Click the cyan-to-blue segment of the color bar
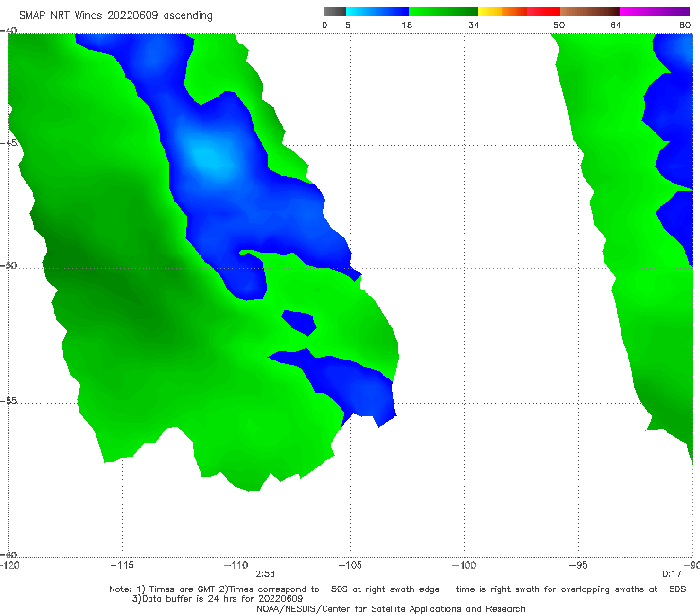The height and width of the screenshot is (615, 700). click(377, 11)
